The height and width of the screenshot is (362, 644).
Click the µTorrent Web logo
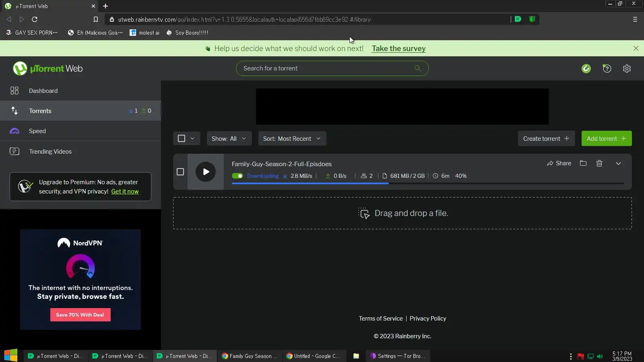tap(48, 68)
